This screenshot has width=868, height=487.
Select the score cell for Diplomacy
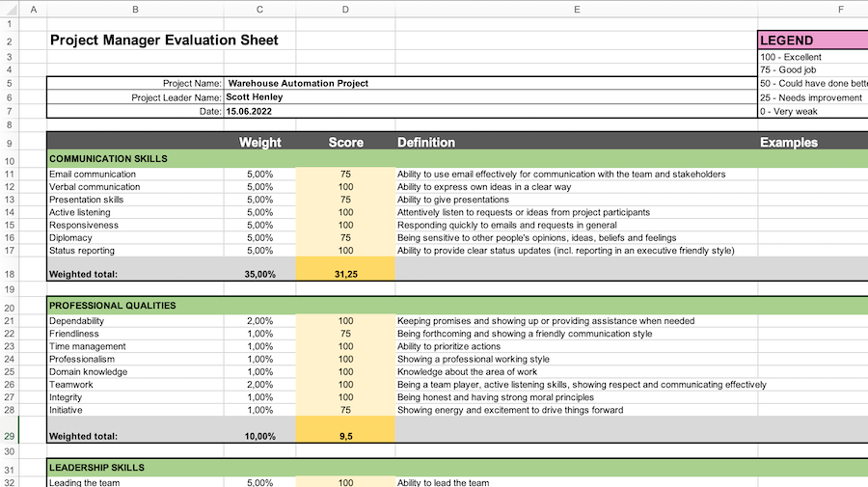(x=345, y=238)
